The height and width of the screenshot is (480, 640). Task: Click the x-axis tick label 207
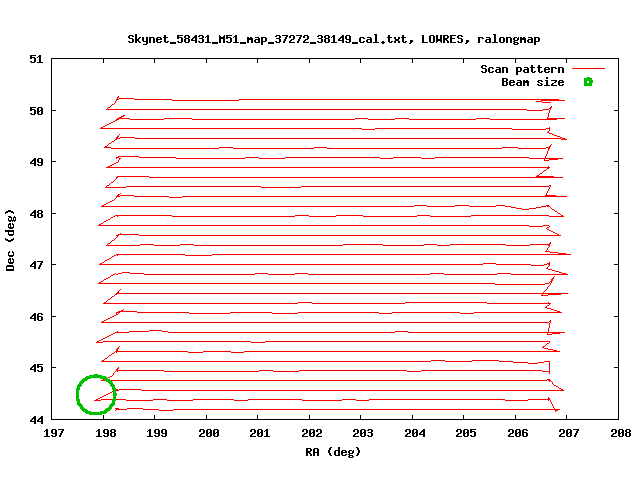569,433
